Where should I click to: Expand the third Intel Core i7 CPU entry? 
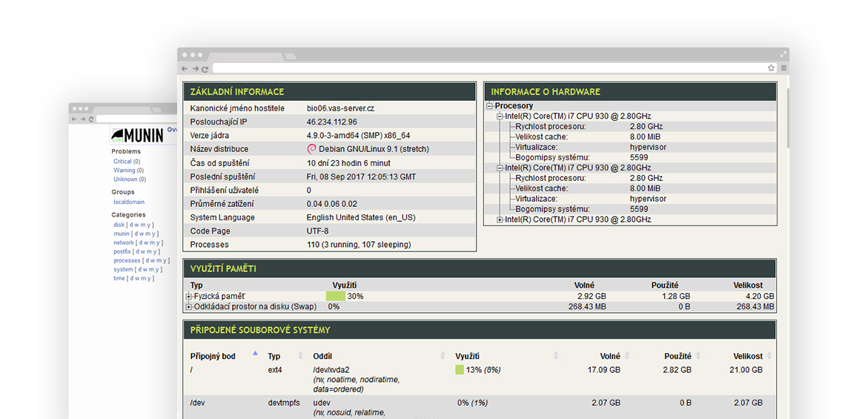500,220
